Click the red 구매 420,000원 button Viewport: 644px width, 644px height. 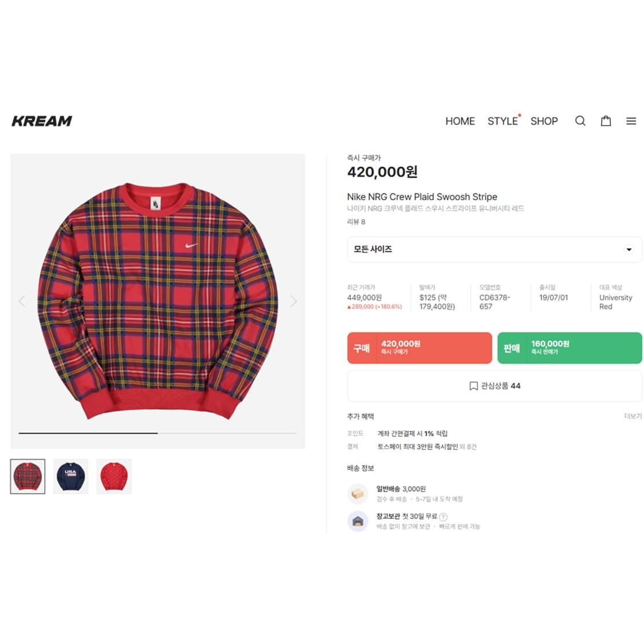[420, 348]
